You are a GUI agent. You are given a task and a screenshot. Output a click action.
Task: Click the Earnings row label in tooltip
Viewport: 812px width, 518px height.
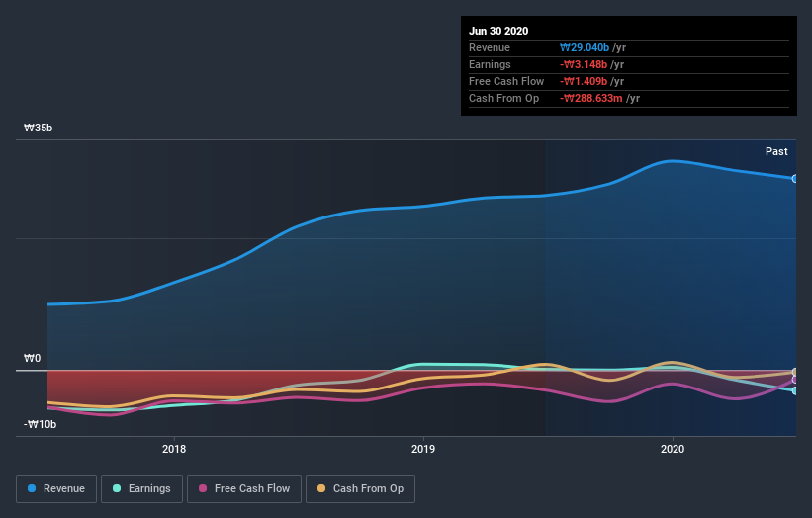[490, 64]
